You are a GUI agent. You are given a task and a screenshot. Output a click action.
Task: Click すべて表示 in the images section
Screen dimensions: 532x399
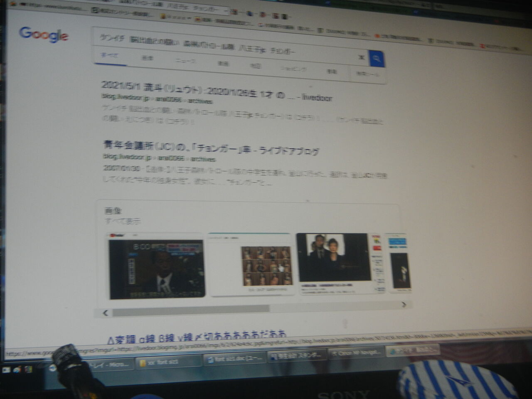pos(123,221)
